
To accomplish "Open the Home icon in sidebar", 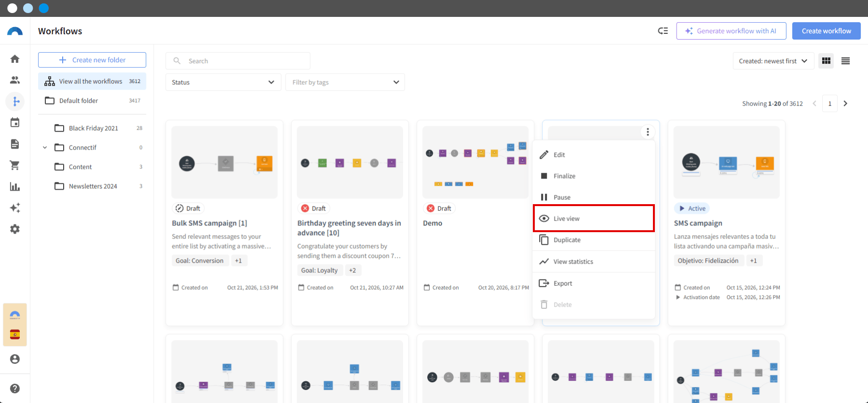I will [15, 59].
